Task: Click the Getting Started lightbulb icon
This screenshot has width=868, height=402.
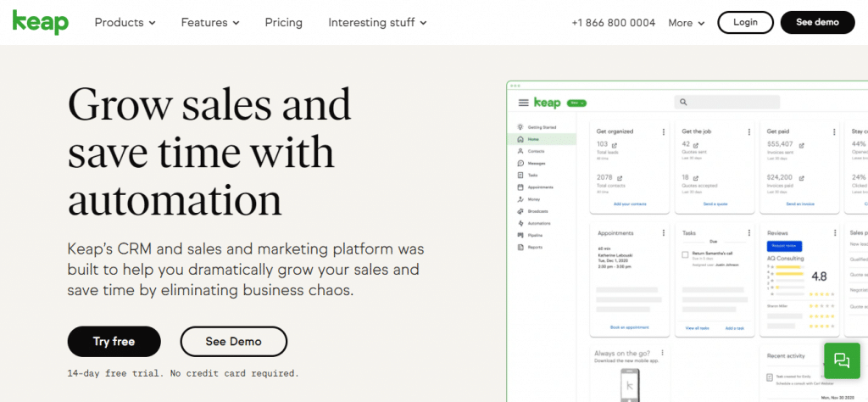Action: (x=520, y=127)
